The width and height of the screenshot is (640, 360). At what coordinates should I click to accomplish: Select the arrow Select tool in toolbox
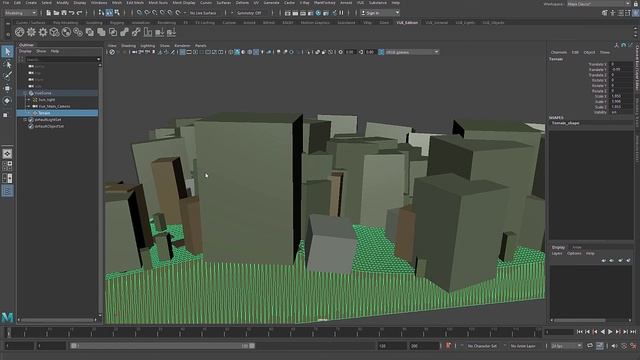click(7, 51)
